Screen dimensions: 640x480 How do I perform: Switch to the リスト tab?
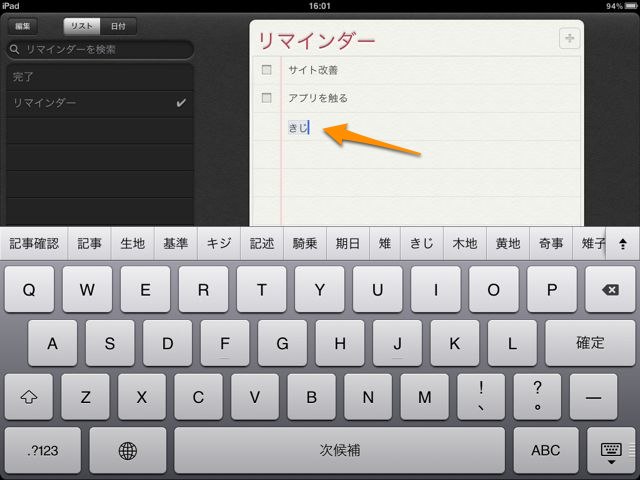(x=82, y=27)
